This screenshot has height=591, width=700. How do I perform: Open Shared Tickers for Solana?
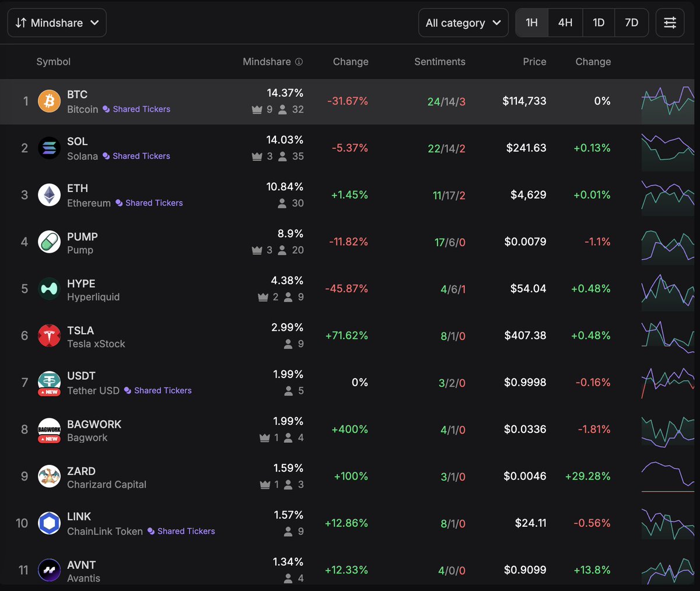[136, 156]
